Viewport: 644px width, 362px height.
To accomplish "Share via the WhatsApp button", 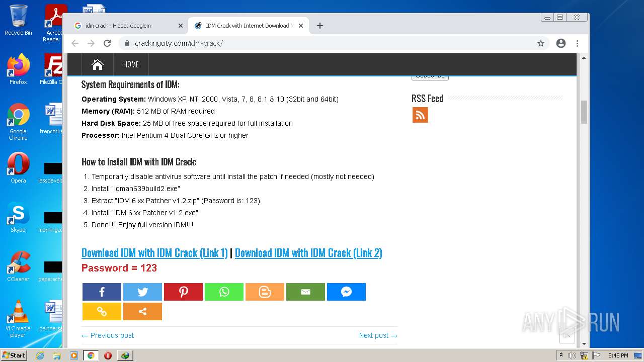I will pyautogui.click(x=224, y=292).
